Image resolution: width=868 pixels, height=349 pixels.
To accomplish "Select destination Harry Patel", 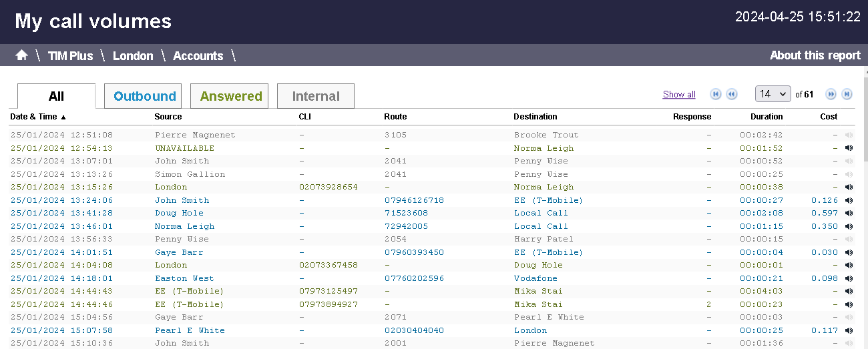I will coord(544,239).
